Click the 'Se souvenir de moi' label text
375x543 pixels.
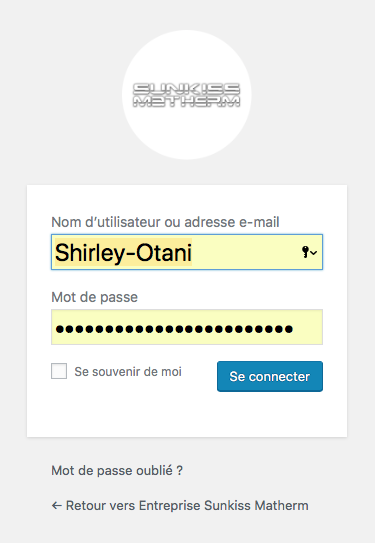tap(128, 372)
